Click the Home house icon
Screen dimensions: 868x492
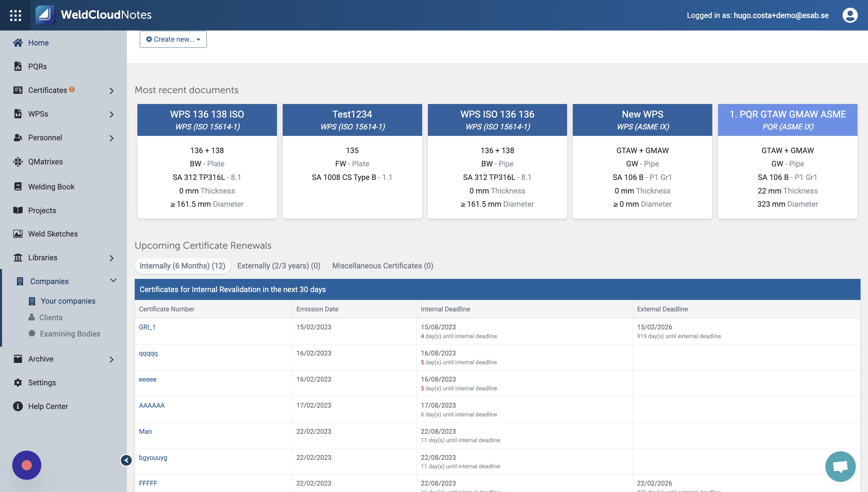(18, 43)
